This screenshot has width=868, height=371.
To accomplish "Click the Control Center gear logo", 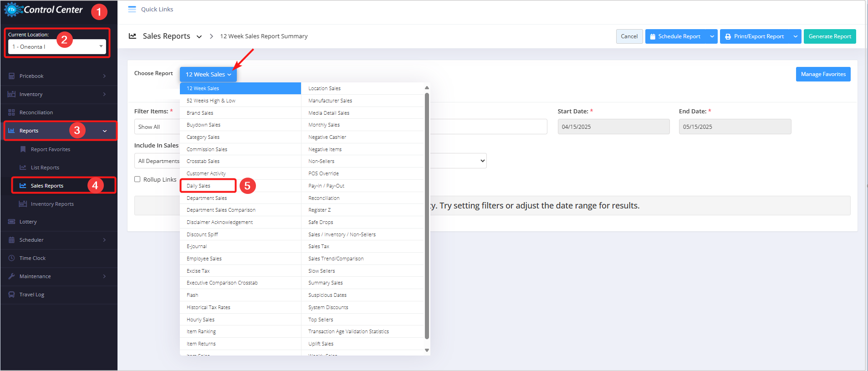I will pyautogui.click(x=12, y=9).
